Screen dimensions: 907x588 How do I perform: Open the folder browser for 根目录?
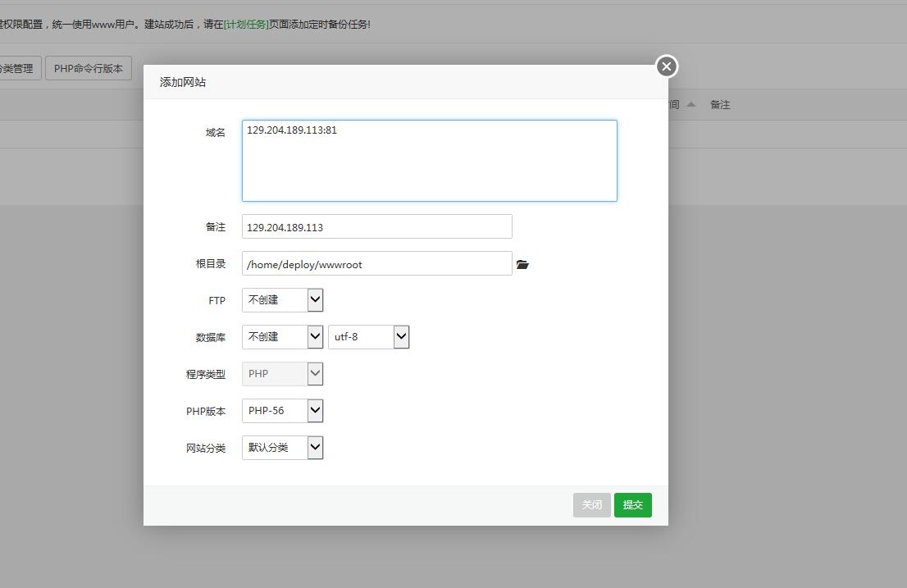522,264
